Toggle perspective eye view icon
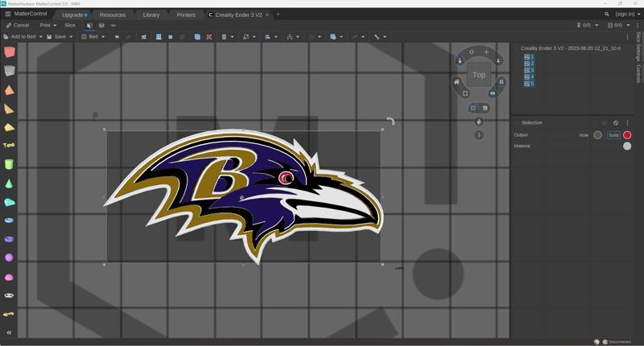The width and height of the screenshot is (644, 346). pos(493,93)
